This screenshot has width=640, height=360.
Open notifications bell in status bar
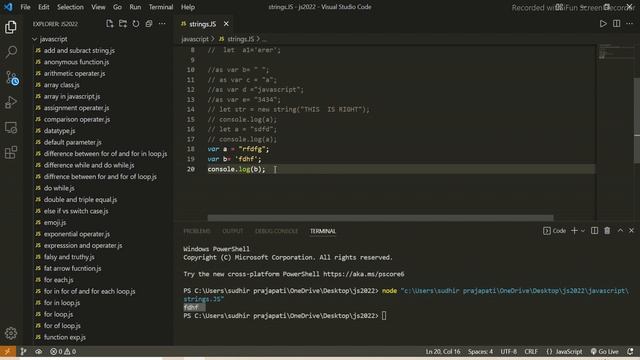630,351
